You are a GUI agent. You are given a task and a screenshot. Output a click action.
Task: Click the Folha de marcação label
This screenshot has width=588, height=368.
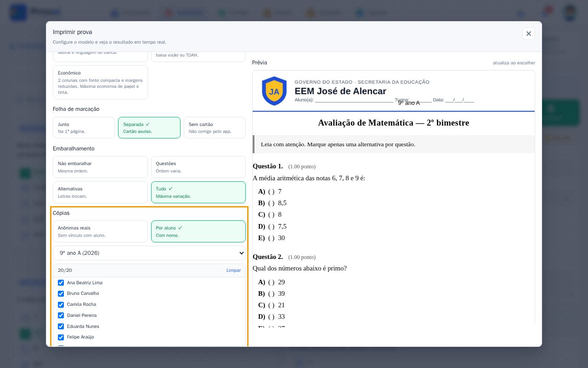pyautogui.click(x=76, y=109)
